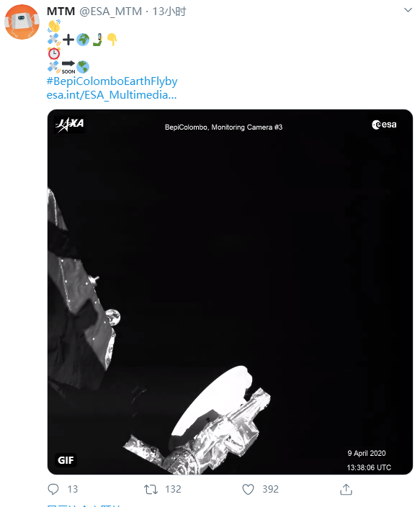Click the esa logo in GIF
This screenshot has height=507, width=420.
(x=384, y=125)
